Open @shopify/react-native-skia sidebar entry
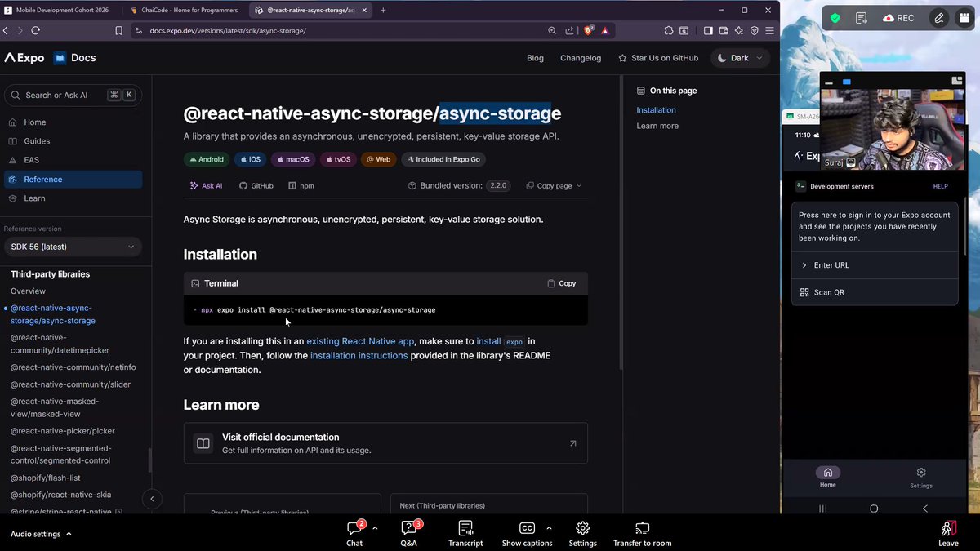The width and height of the screenshot is (980, 551). click(60, 495)
